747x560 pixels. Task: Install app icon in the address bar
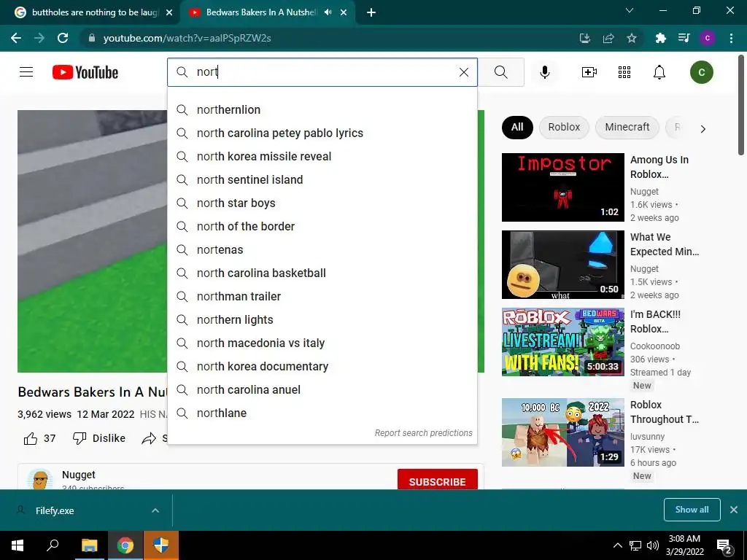click(585, 38)
